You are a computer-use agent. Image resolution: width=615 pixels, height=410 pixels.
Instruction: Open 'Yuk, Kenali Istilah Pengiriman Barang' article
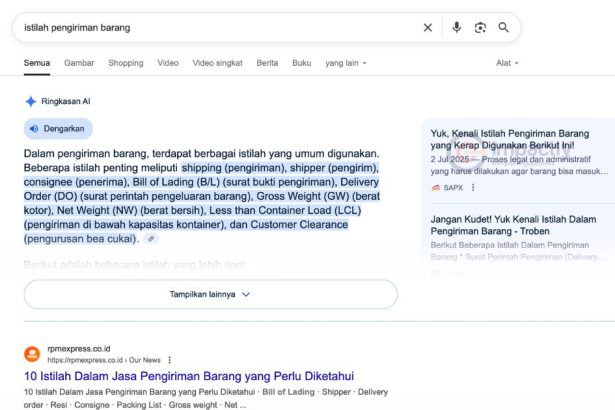click(x=509, y=139)
